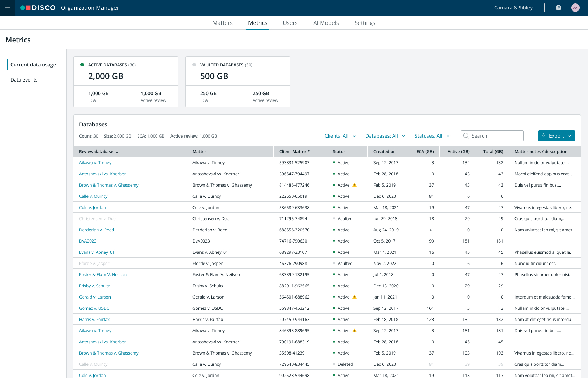Click the Export button

pos(556,136)
